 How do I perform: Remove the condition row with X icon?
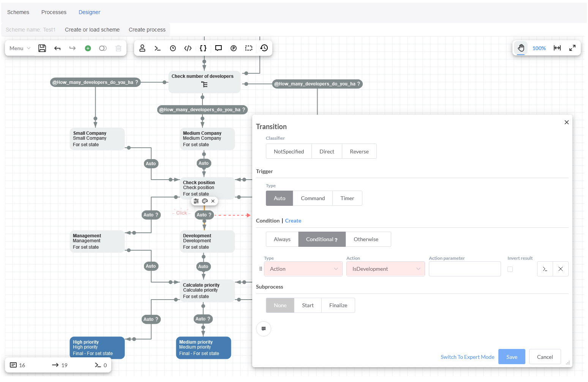pos(561,269)
